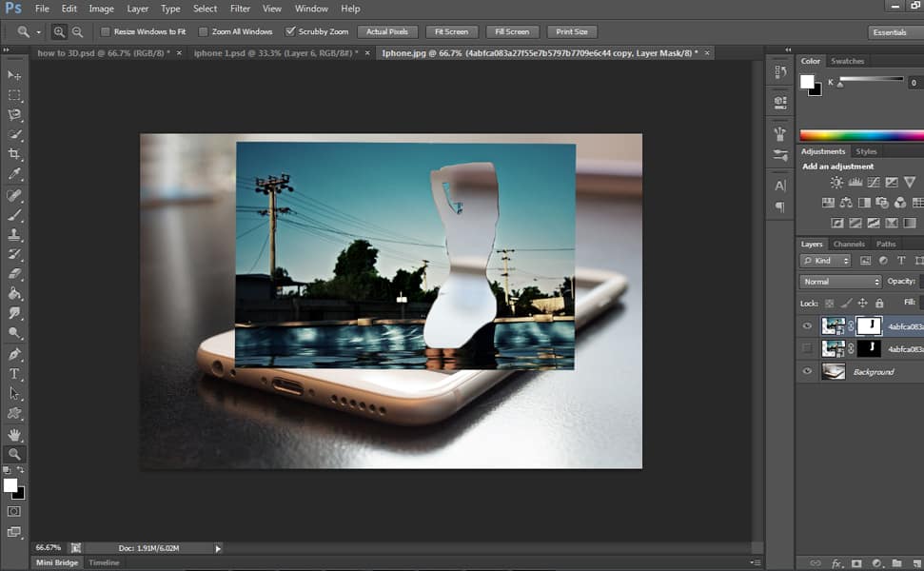The image size is (924, 571).
Task: Hide the top masked copy layer
Action: tap(807, 325)
